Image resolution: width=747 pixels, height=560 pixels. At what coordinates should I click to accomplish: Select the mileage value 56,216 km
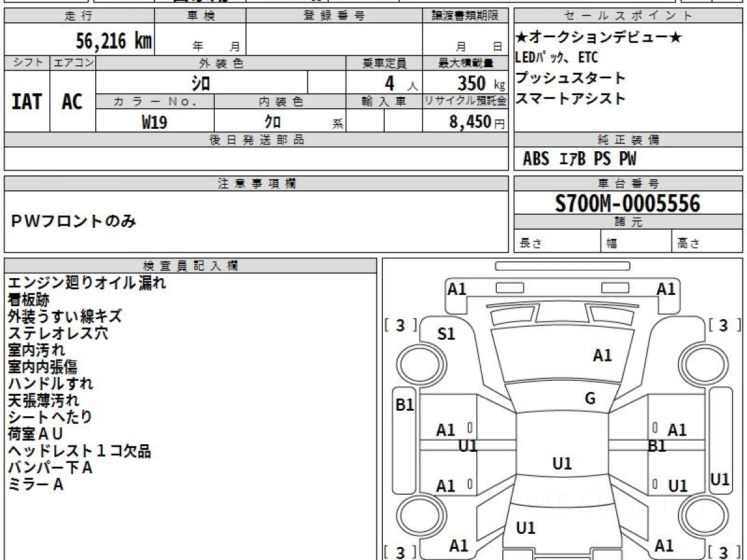(114, 41)
